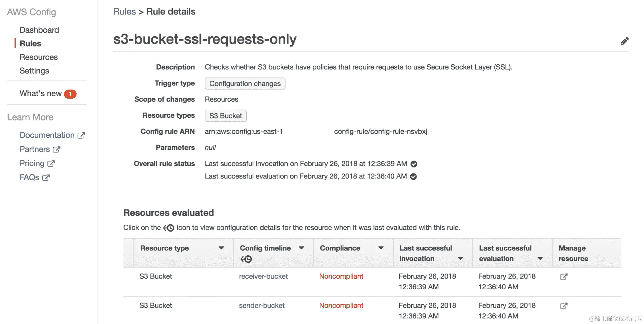This screenshot has width=644, height=324.
Task: Open the sender-bucket config timeline link
Action: (262, 306)
